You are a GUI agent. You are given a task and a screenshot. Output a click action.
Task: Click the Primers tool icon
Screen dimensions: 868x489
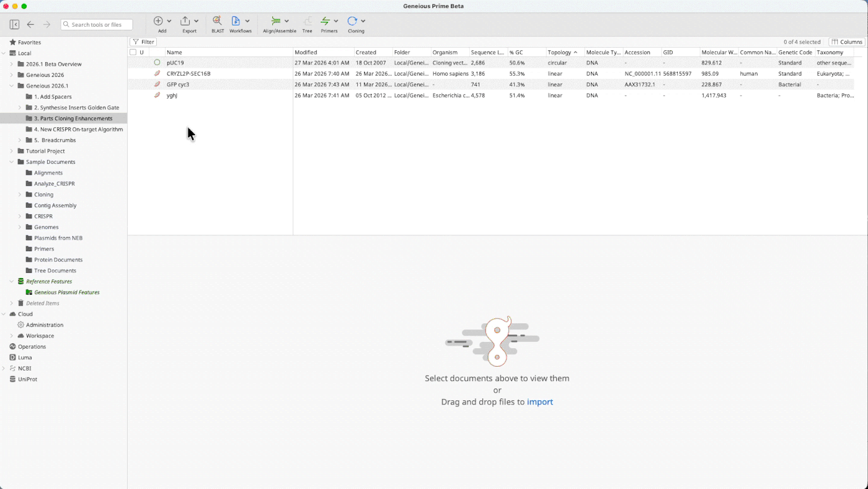(x=325, y=21)
